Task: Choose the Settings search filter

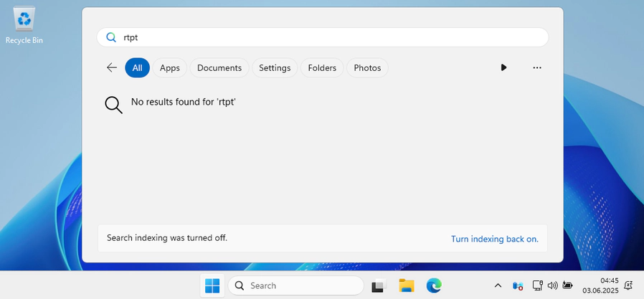Action: point(275,67)
